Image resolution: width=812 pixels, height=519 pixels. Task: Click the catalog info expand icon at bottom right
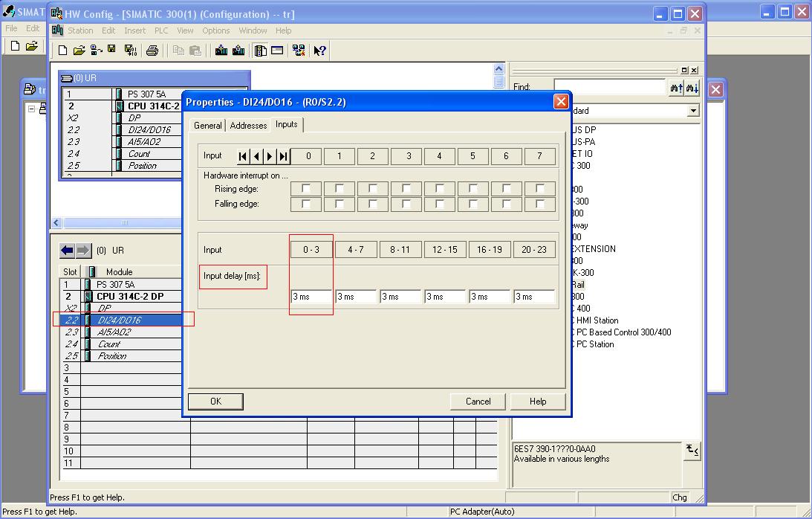(x=692, y=451)
